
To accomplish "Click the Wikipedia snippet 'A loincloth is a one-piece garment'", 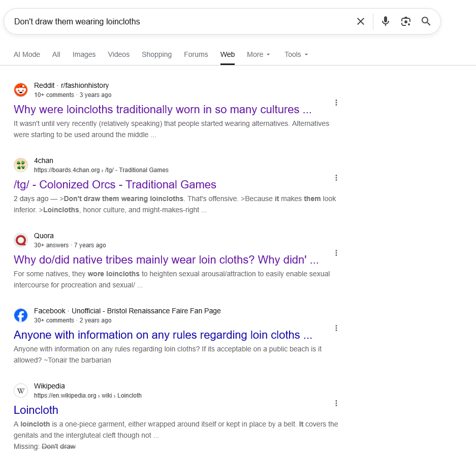I will point(176,430).
